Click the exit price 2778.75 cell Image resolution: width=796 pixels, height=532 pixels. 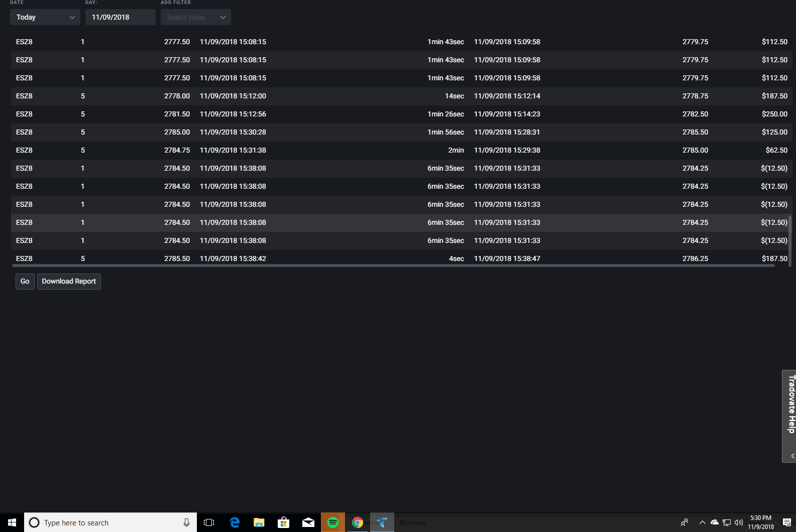[695, 96]
